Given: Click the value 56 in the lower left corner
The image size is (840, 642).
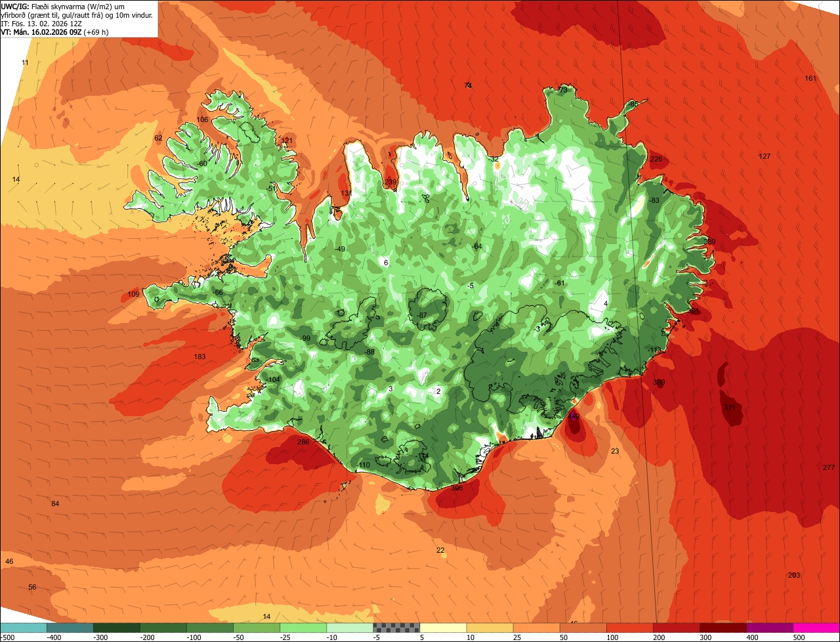Looking at the screenshot, I should [x=32, y=588].
